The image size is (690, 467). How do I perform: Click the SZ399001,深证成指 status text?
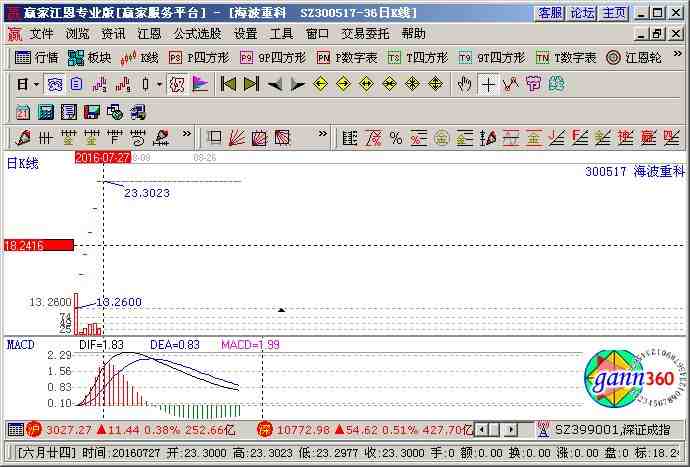point(613,430)
